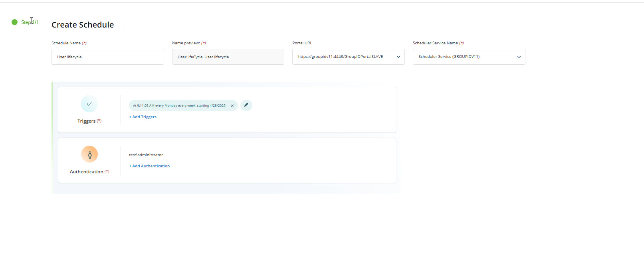
Task: Click the Create Schedule heading
Action: pos(83,25)
